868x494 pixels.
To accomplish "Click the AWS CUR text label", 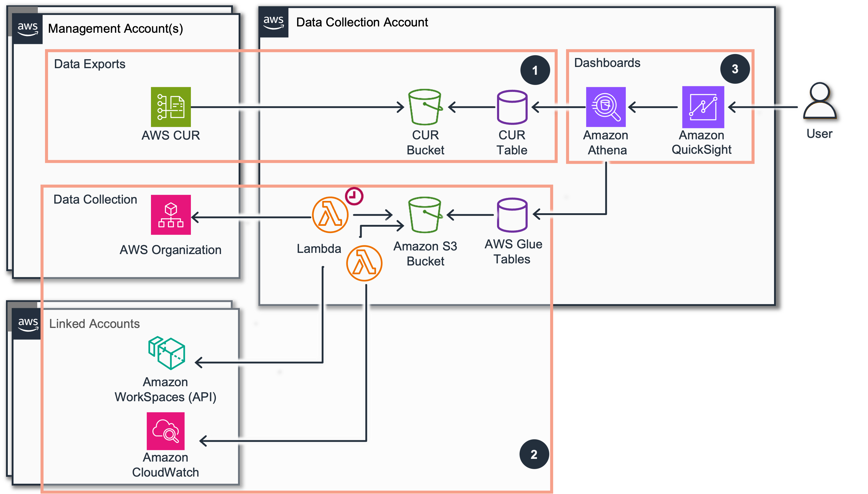I will (x=170, y=135).
